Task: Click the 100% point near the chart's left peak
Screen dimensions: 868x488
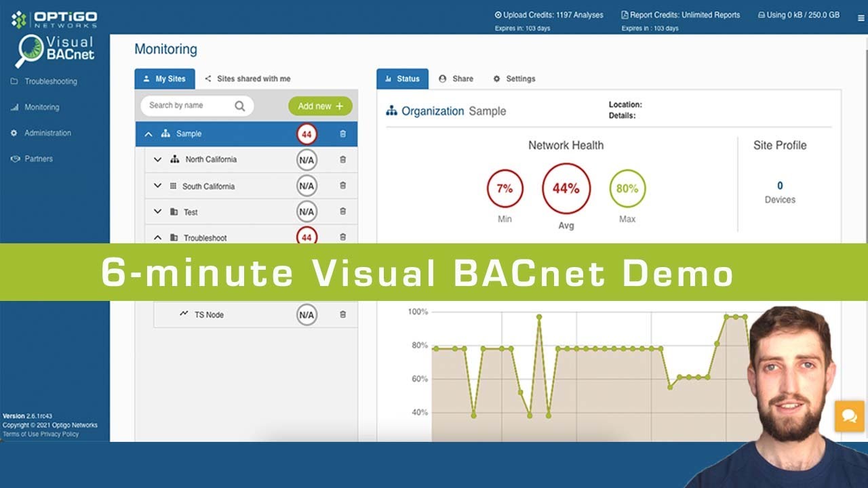Action: point(539,317)
